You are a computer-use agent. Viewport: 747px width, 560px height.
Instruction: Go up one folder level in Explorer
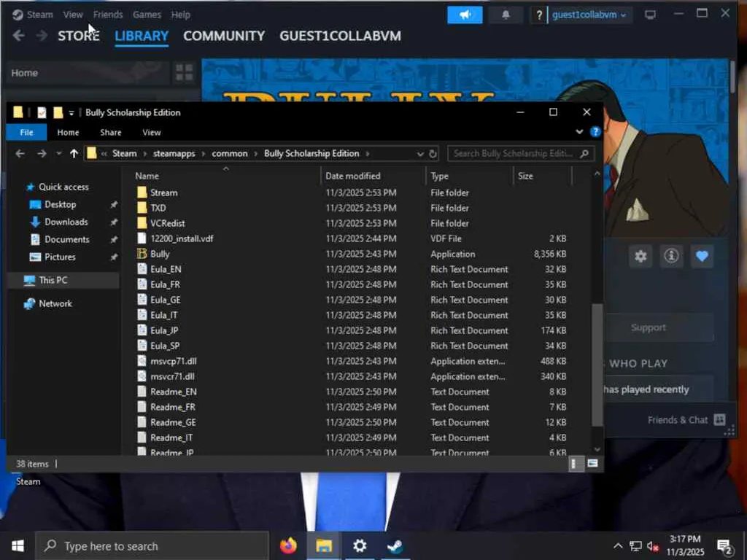74,153
